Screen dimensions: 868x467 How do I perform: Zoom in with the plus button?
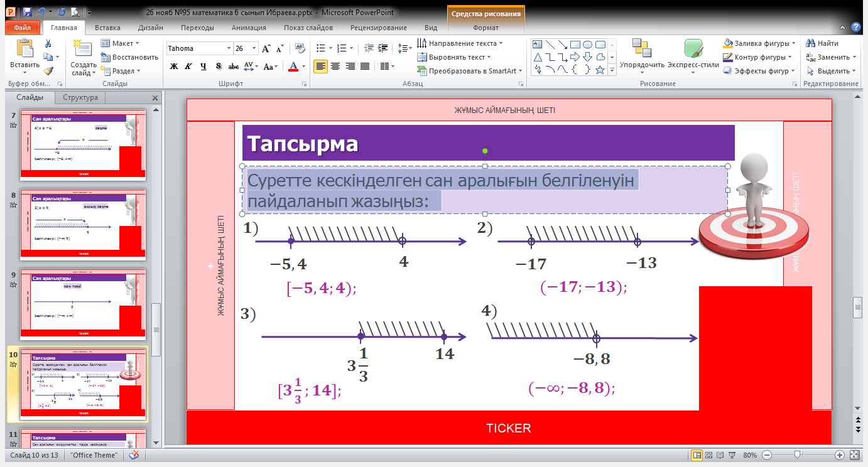(840, 454)
